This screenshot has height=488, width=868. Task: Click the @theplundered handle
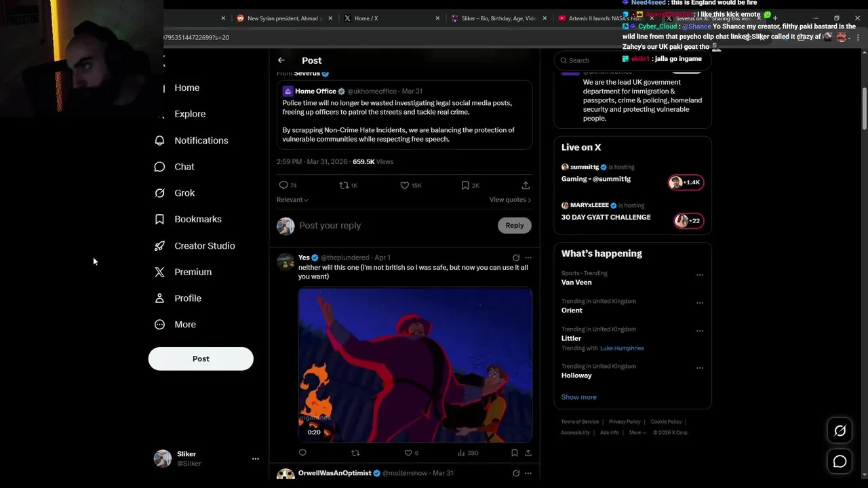tap(344, 258)
